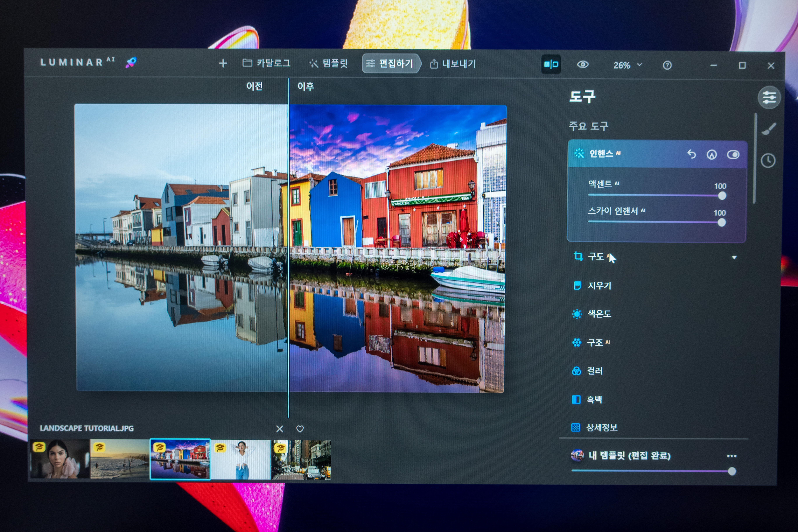
Task: Click the 액센트 value 100
Action: (x=720, y=186)
